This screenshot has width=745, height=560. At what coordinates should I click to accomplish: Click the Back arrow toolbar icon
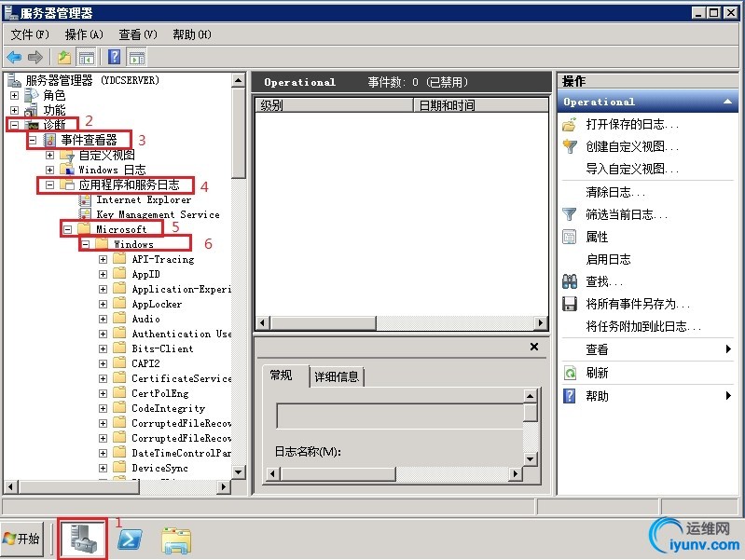pyautogui.click(x=14, y=58)
